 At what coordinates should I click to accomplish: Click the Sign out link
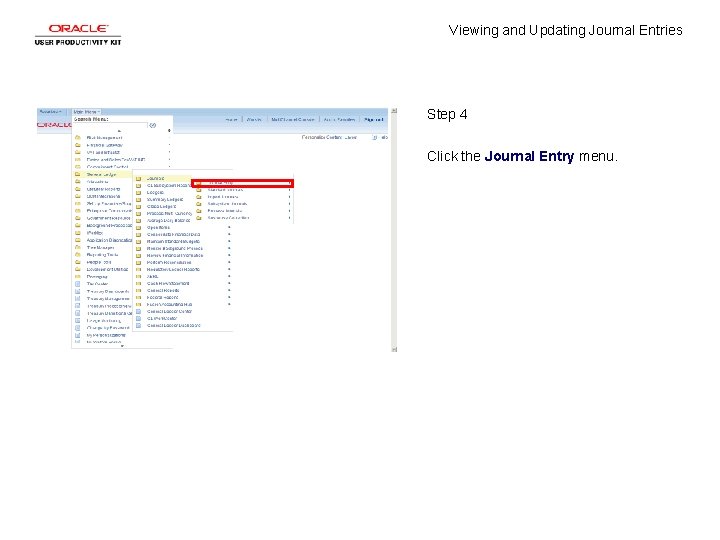coord(373,120)
